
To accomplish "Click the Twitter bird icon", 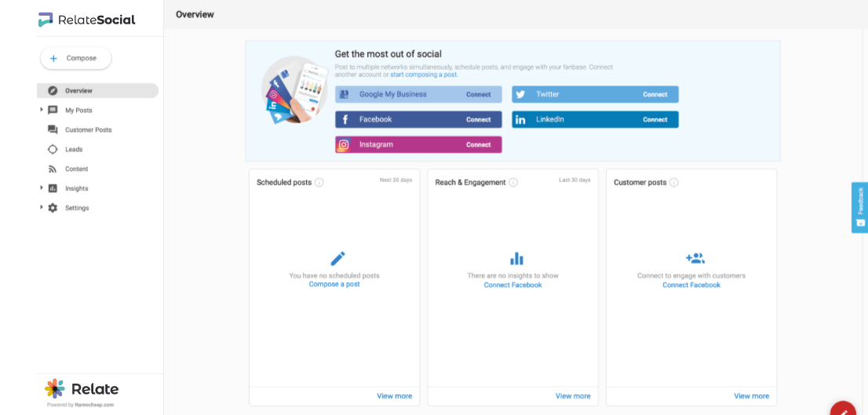I will pos(520,95).
